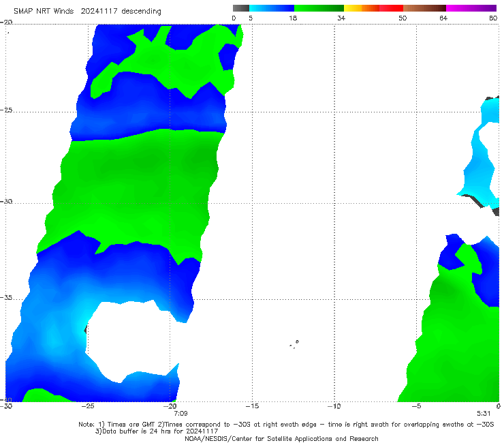Click the latitude axis label '-25' on left edge
This screenshot has height=443, width=504.
point(6,110)
